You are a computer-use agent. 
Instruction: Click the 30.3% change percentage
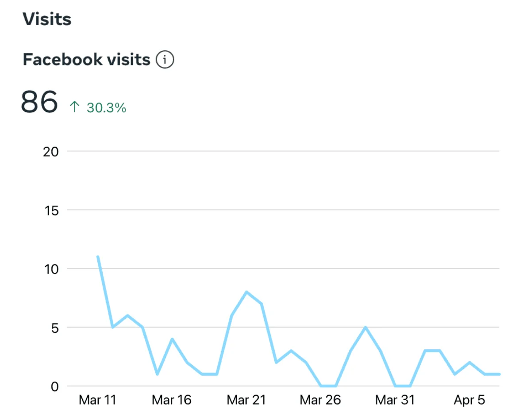[106, 108]
